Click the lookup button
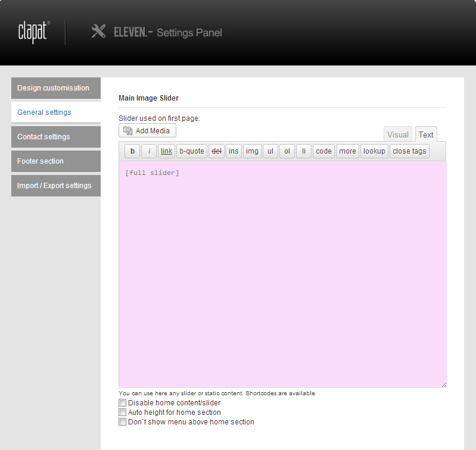Viewport: 476px width, 450px height. pos(374,151)
